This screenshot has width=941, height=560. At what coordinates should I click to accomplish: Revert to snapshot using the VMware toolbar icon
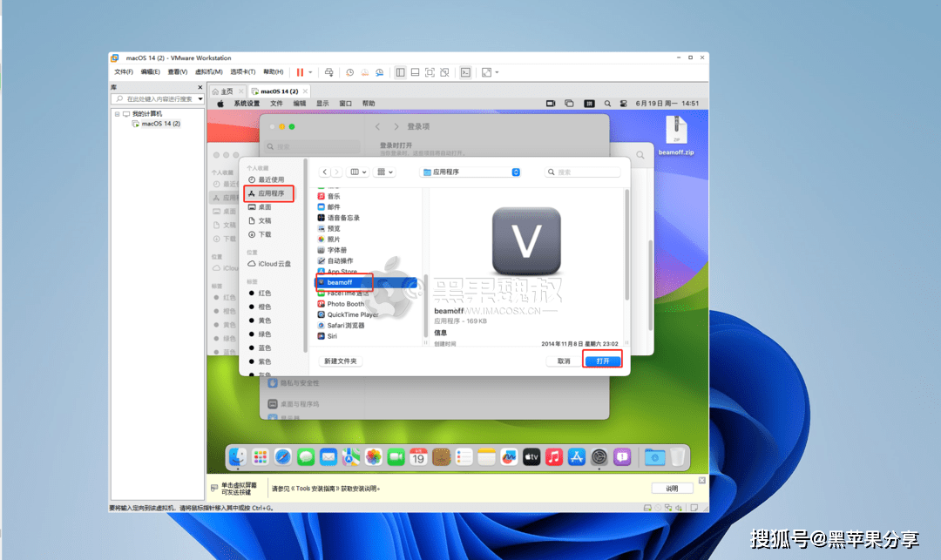[365, 72]
